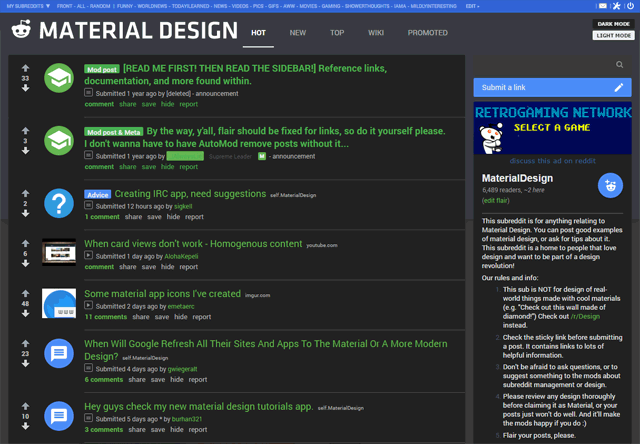This screenshot has width=640, height=444.
Task: Open the mail envelope inbox icon
Action: point(602,6)
